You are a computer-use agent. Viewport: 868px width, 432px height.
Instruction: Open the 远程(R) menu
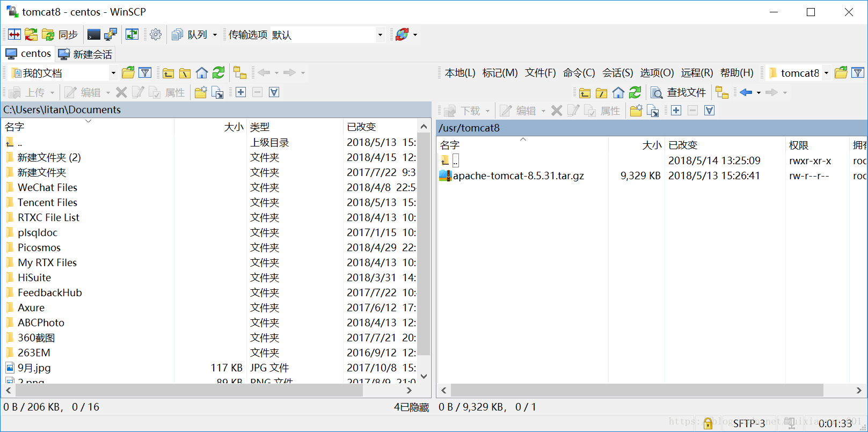coord(697,72)
